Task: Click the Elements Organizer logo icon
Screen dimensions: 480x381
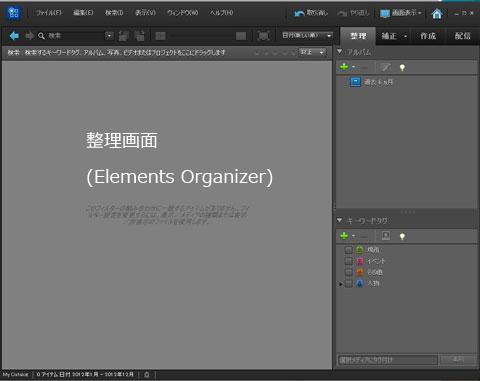Action: pos(14,13)
